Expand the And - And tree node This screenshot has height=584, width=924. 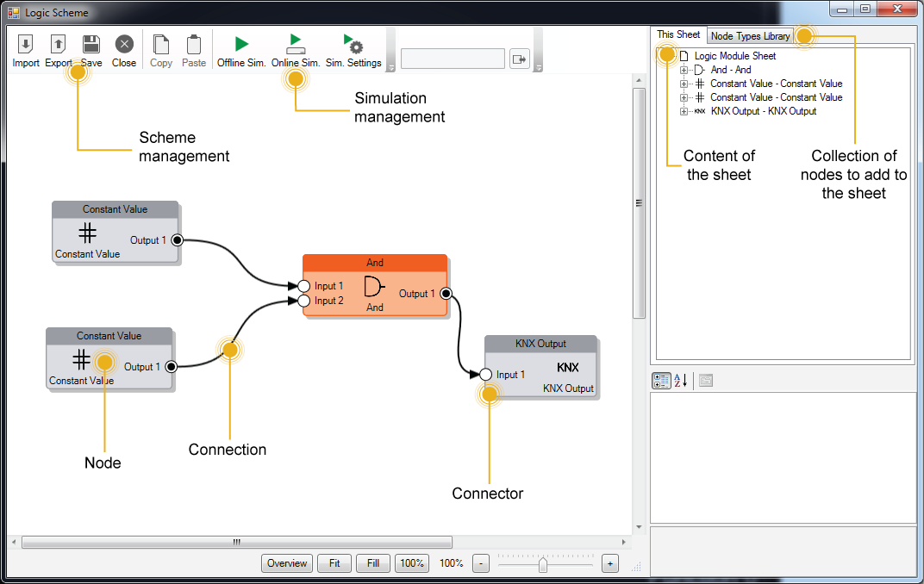[x=684, y=70]
